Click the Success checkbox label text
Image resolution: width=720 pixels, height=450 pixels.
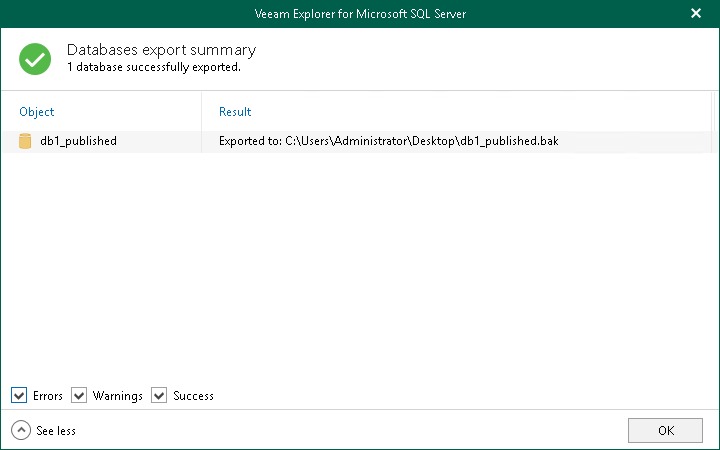point(193,396)
